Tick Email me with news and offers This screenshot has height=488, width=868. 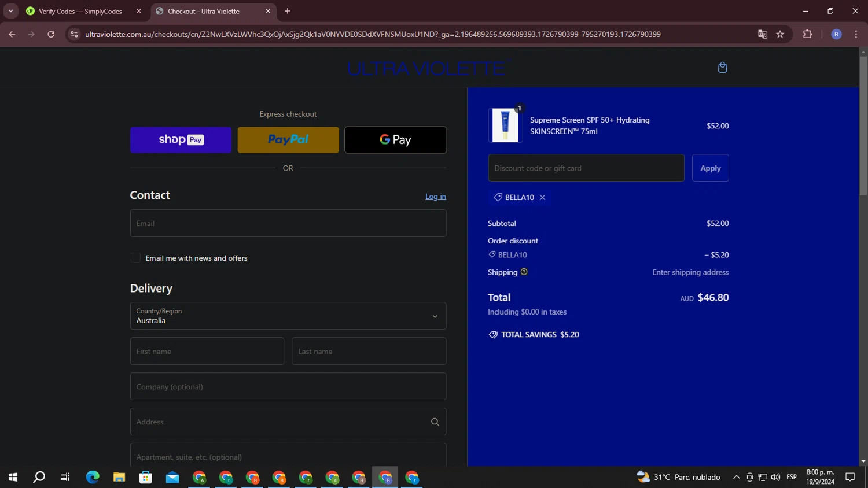[x=135, y=258]
